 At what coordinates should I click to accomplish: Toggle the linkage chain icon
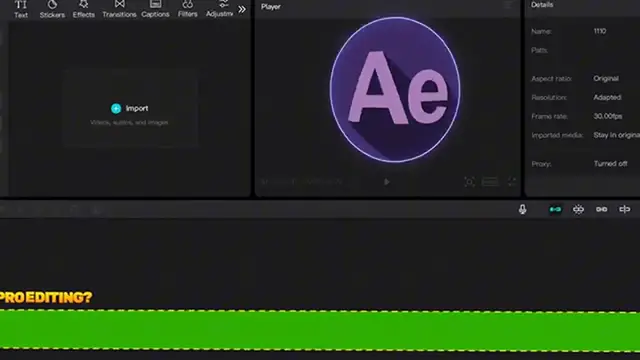pos(602,209)
